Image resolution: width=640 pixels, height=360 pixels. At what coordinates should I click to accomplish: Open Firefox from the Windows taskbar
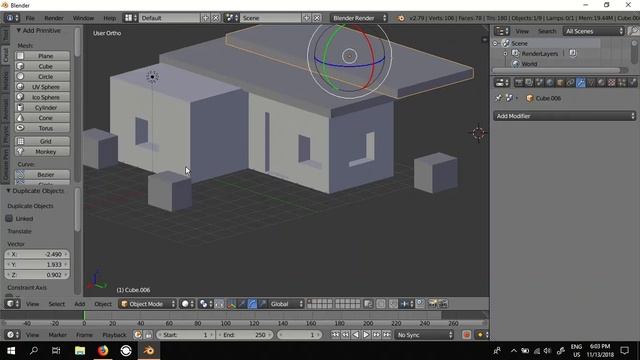[103, 351]
